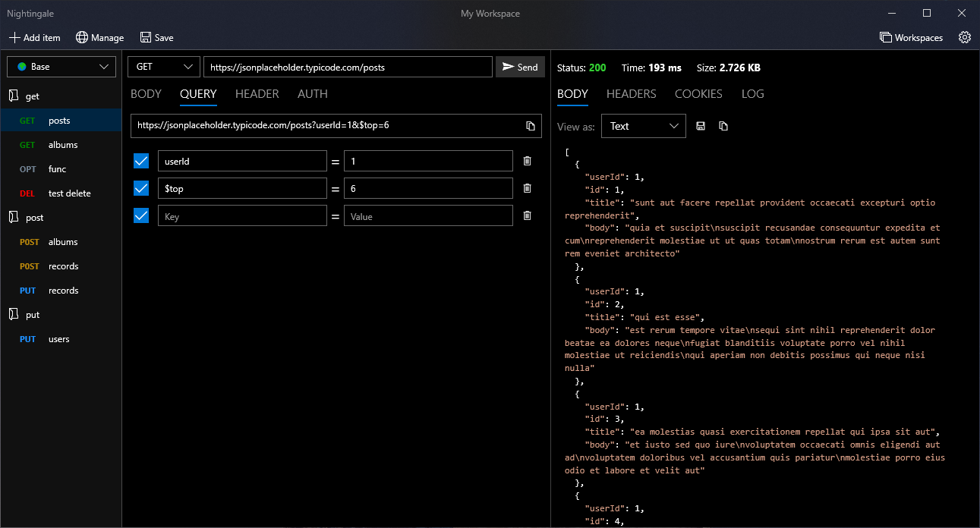Viewport: 980px width, 528px height.
Task: Disable the $top parameter checkbox
Action: (x=141, y=188)
